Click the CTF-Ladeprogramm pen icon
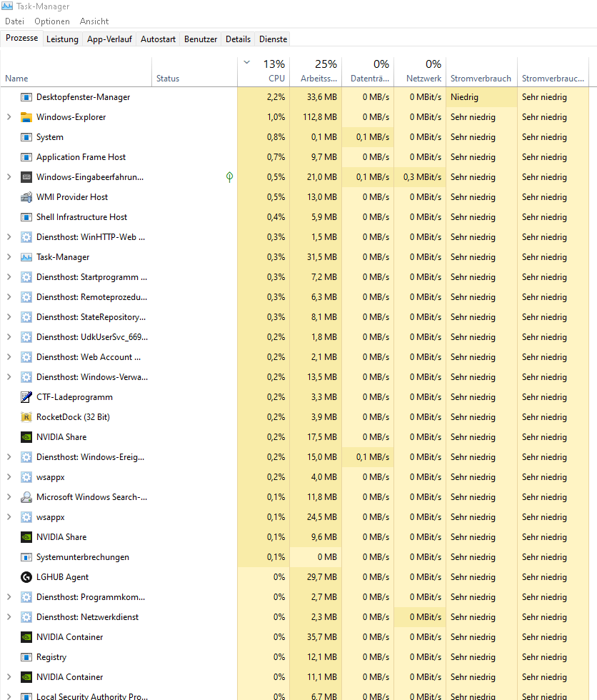597x700 pixels. click(x=26, y=397)
